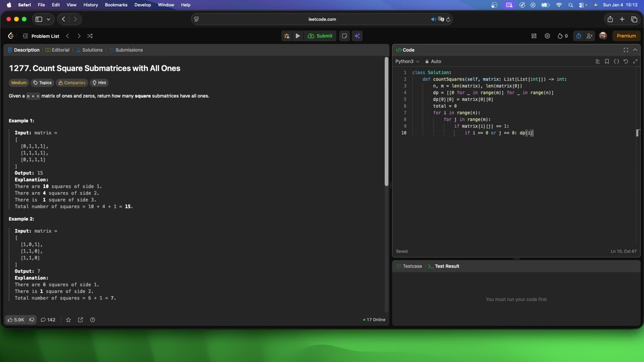This screenshot has width=644, height=362.
Task: Open the Develop menu
Action: 143,5
